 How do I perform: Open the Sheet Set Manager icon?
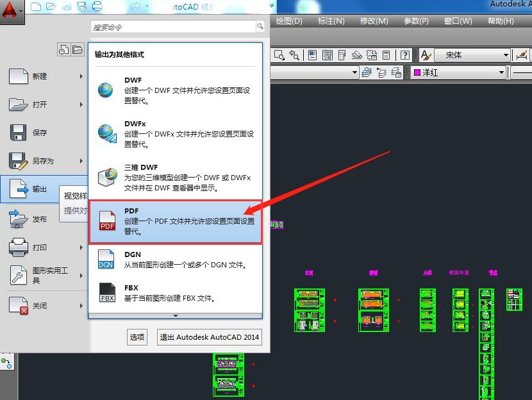[x=356, y=55]
